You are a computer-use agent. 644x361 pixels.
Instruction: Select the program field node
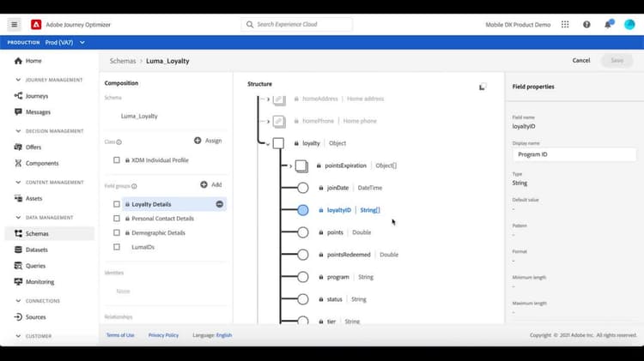coord(303,277)
